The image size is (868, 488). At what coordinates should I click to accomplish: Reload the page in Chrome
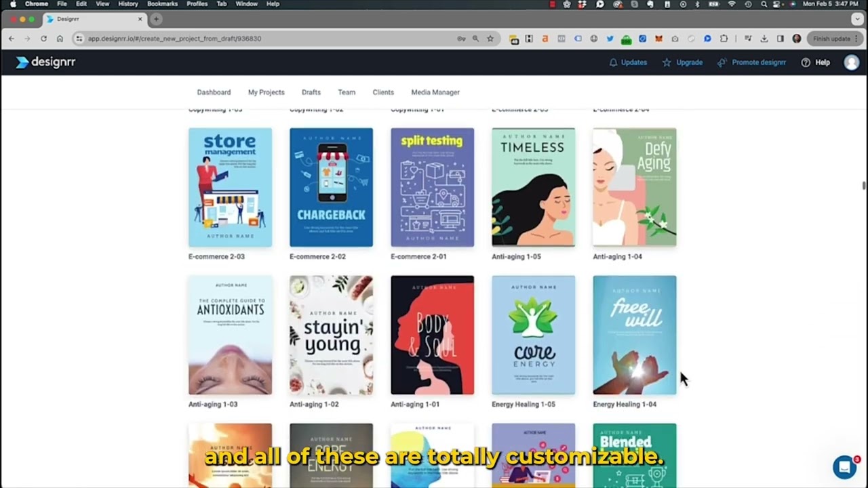43,39
